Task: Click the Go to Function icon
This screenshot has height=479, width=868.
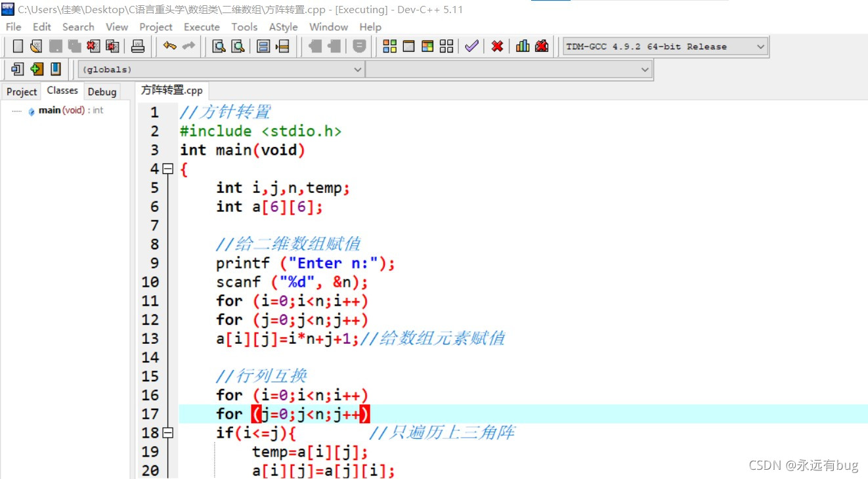Action: (264, 47)
